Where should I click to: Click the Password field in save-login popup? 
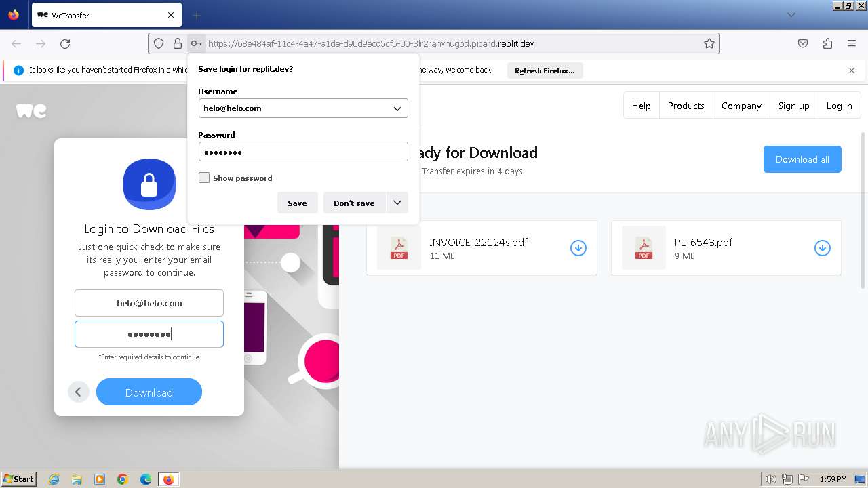coord(303,152)
